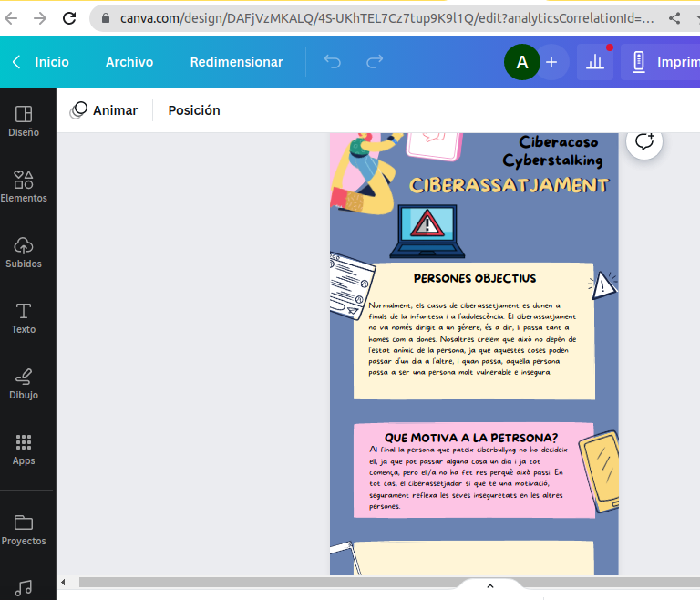Go back to Inicio
This screenshot has height=600, width=700.
[x=42, y=62]
